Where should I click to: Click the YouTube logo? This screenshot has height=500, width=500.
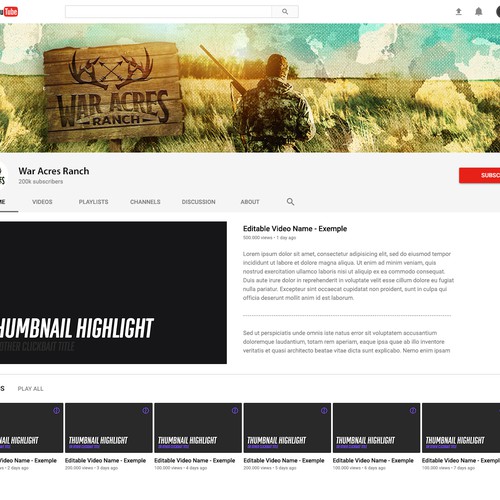tap(9, 12)
